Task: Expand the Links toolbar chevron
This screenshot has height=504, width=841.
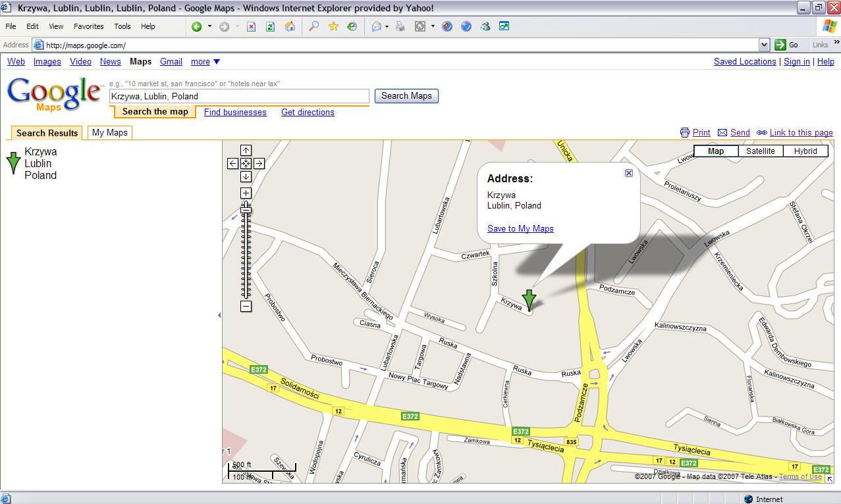Action: [837, 42]
